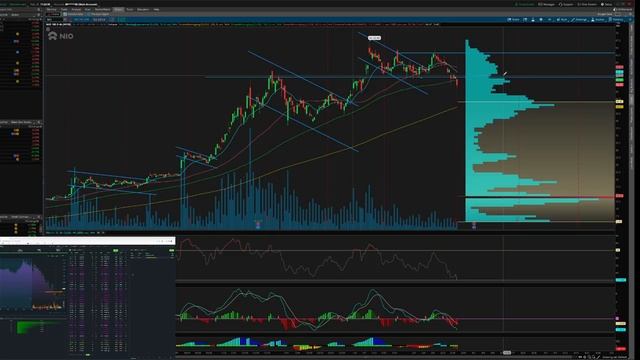Toggle the OnDemand mode button
Viewport: 640px width, 360px height.
(x=622, y=9)
